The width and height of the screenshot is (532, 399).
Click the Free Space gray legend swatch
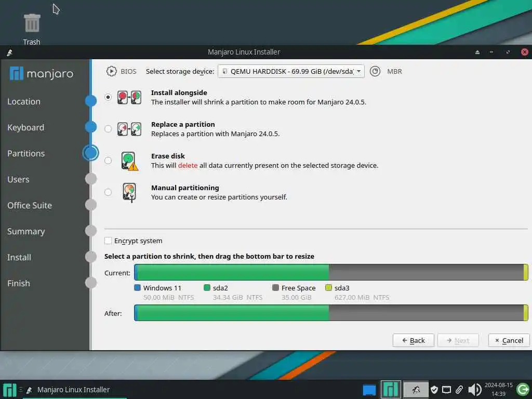click(275, 288)
